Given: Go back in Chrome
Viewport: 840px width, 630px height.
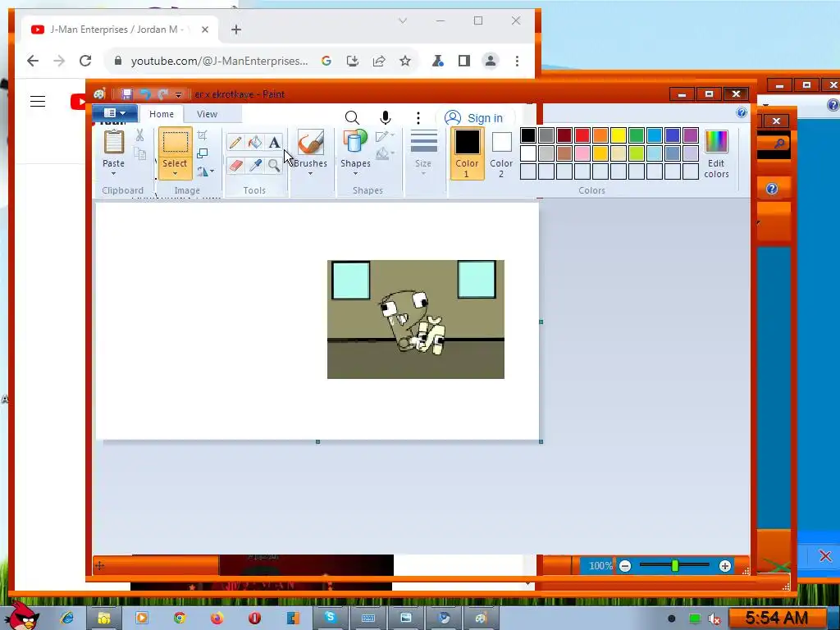Looking at the screenshot, I should pyautogui.click(x=33, y=61).
